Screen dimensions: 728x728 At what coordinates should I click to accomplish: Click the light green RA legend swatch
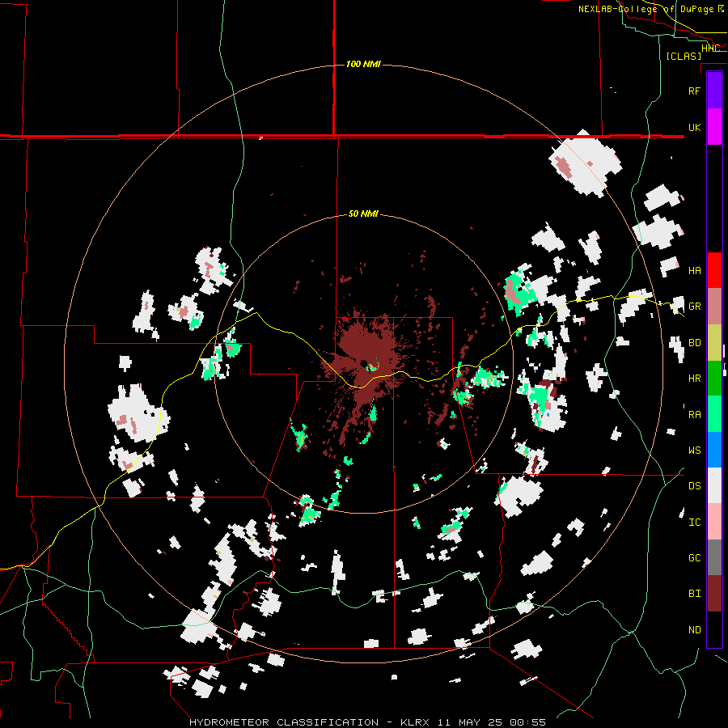click(x=714, y=414)
